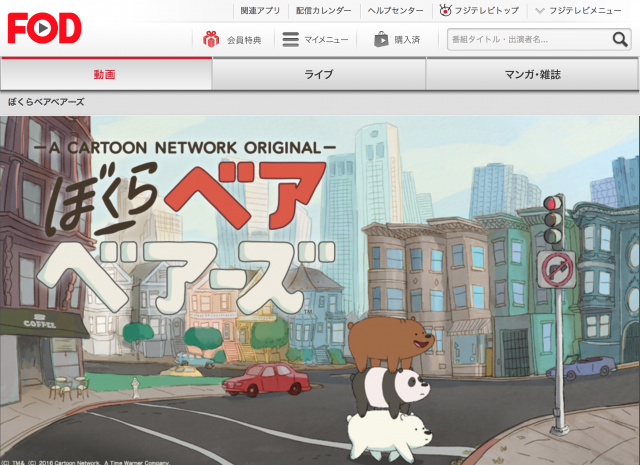Screen dimensions: 640x465
Task: Switch to the ライブ tab
Action: click(x=319, y=74)
